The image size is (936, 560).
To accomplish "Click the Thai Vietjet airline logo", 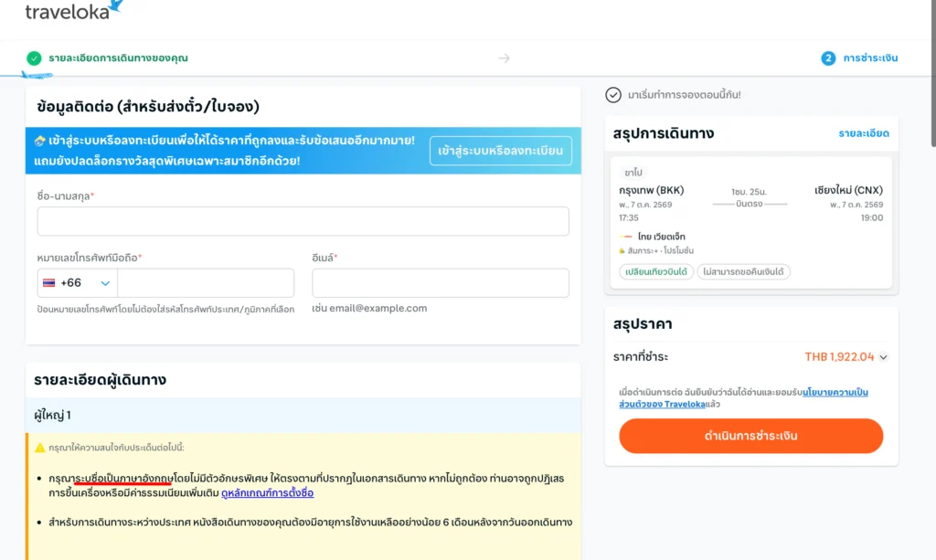I will (625, 237).
